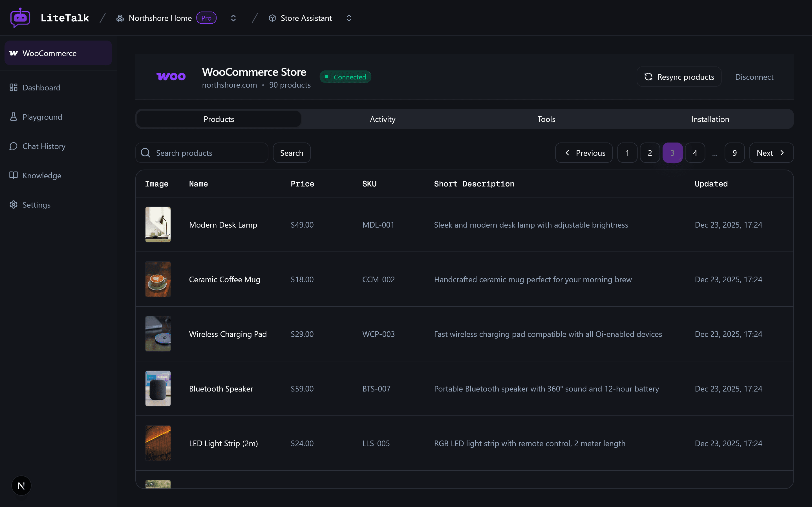812x507 pixels.
Task: Click the Connected status indicator
Action: (345, 76)
